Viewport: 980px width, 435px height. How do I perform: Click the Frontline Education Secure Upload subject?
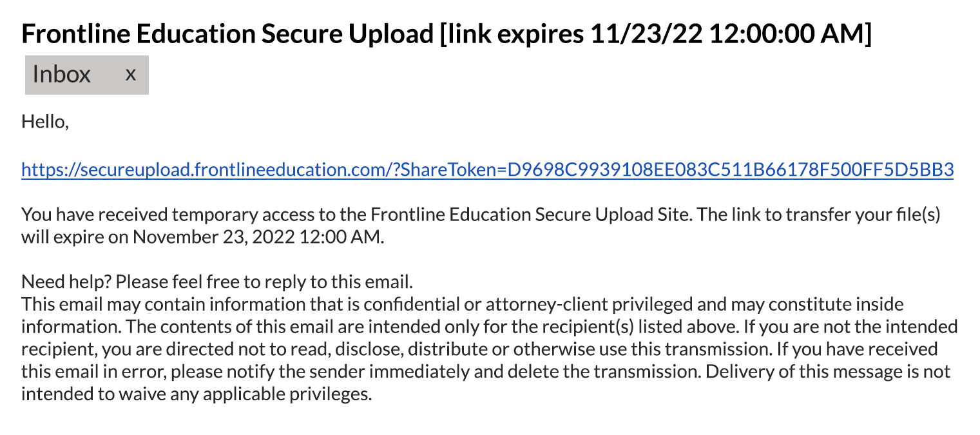[227, 34]
